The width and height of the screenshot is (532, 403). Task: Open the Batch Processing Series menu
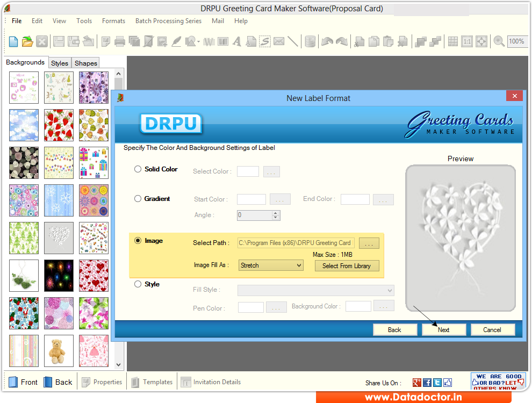tap(168, 21)
